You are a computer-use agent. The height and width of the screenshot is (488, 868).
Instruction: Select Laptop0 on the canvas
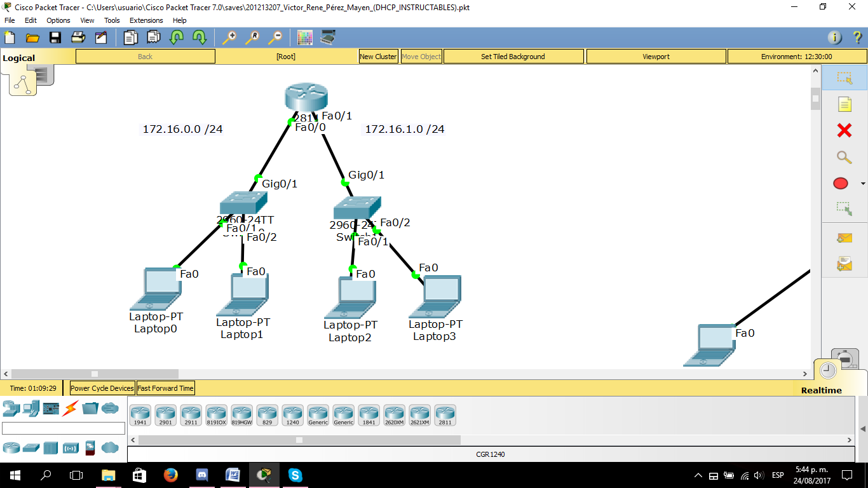[x=155, y=289]
